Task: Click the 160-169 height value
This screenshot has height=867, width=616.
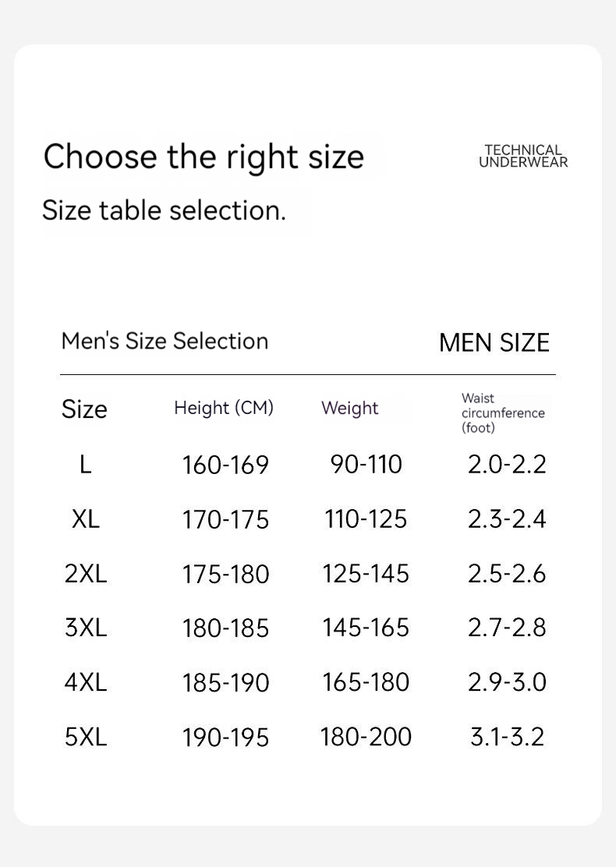Action: click(x=225, y=465)
